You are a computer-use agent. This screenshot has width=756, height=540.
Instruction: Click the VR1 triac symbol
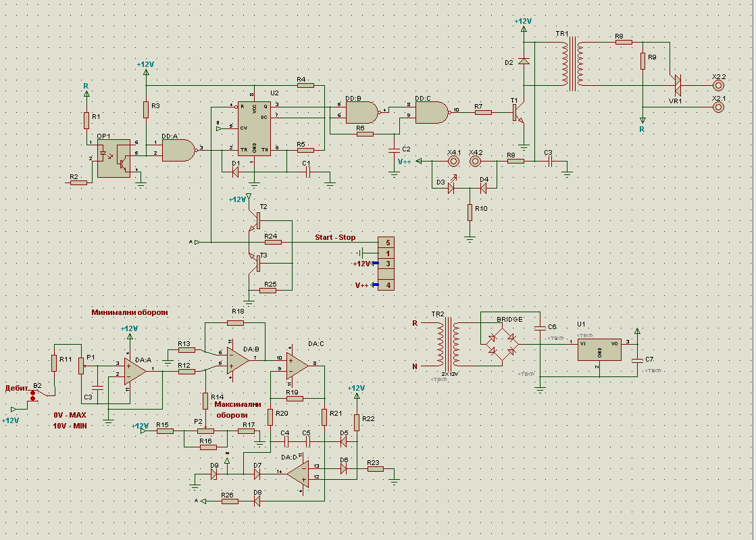(x=676, y=85)
